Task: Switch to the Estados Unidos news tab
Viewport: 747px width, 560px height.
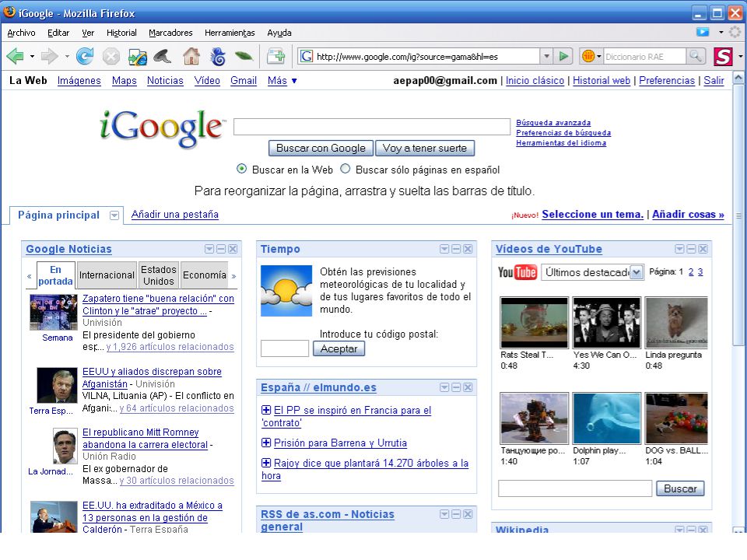Action: coord(159,275)
